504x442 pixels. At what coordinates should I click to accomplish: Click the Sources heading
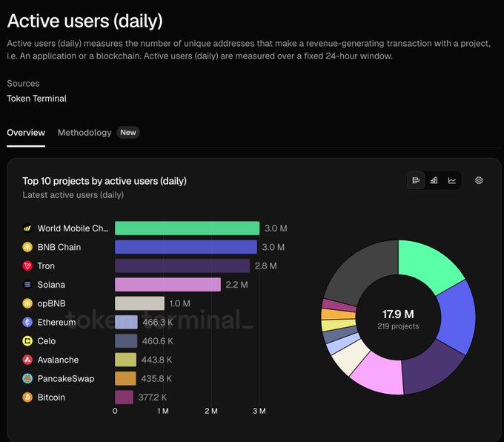(x=23, y=84)
